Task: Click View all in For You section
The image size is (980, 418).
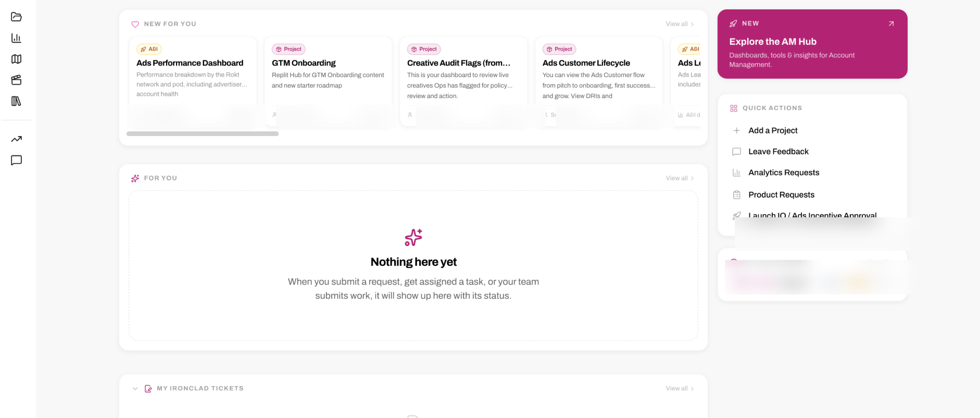Action: tap(680, 178)
